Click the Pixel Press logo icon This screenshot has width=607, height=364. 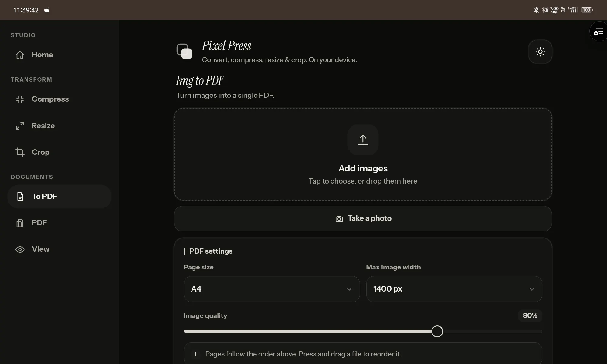184,51
